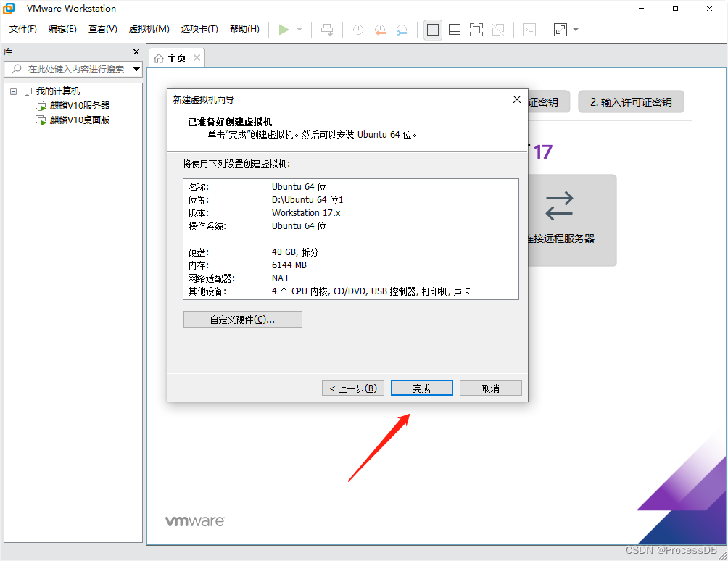The image size is (728, 561).
Task: Close the 新建虚拟机向导 dialog
Action: 517,99
